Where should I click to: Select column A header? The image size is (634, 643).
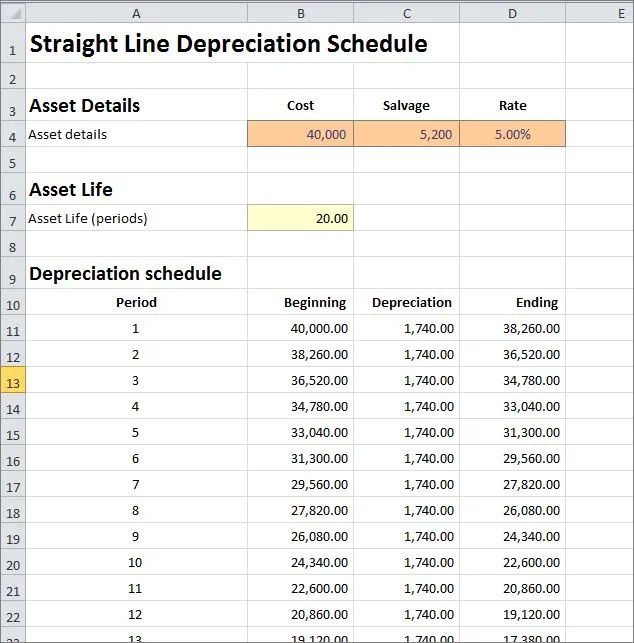click(137, 14)
